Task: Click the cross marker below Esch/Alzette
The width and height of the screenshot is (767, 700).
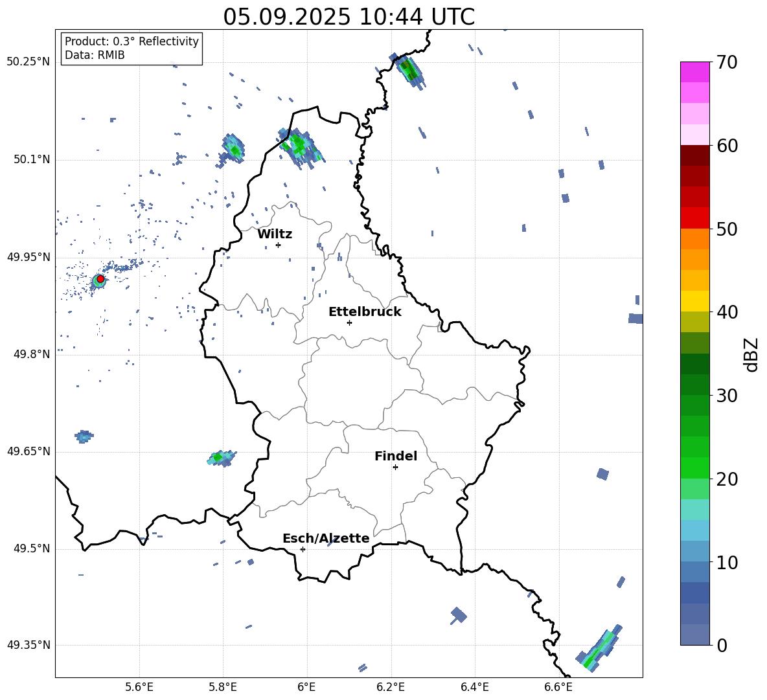Action: click(x=303, y=549)
